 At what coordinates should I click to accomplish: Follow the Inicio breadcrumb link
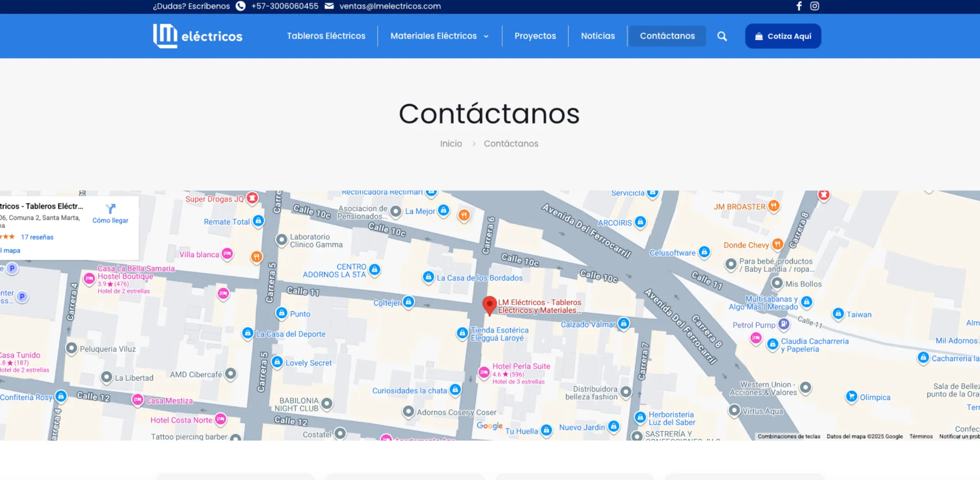(x=451, y=144)
